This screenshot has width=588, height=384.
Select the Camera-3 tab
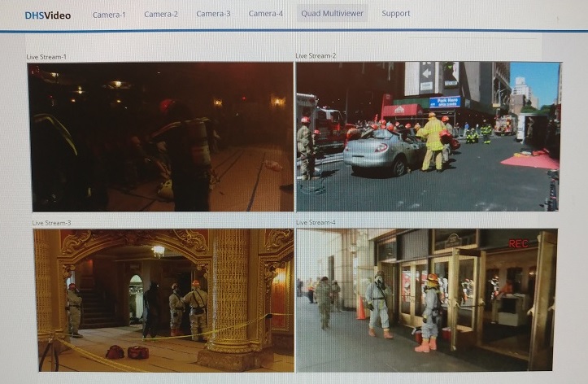pos(213,14)
